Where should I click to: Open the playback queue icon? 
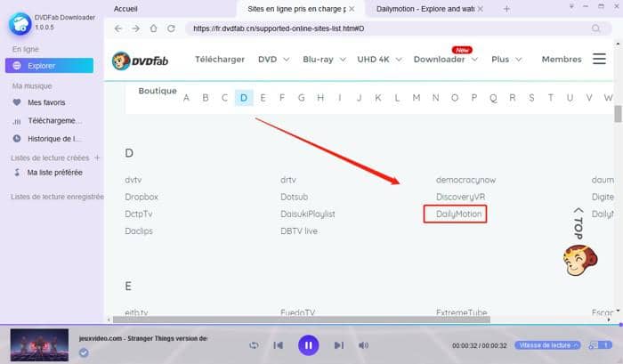[601, 345]
